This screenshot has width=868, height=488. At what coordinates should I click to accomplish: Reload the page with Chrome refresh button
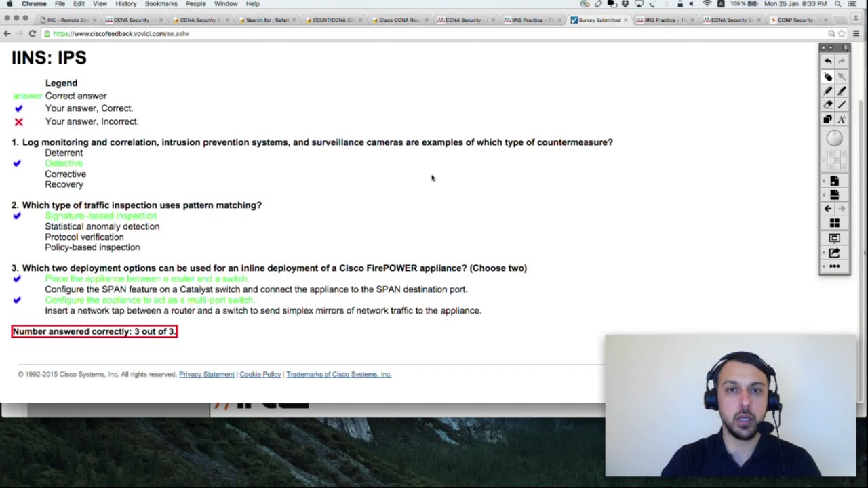[32, 33]
